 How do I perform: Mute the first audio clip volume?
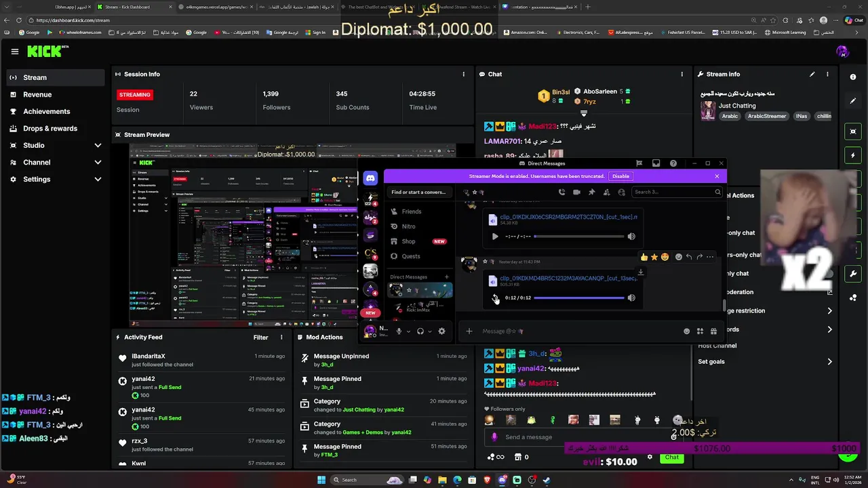click(631, 237)
